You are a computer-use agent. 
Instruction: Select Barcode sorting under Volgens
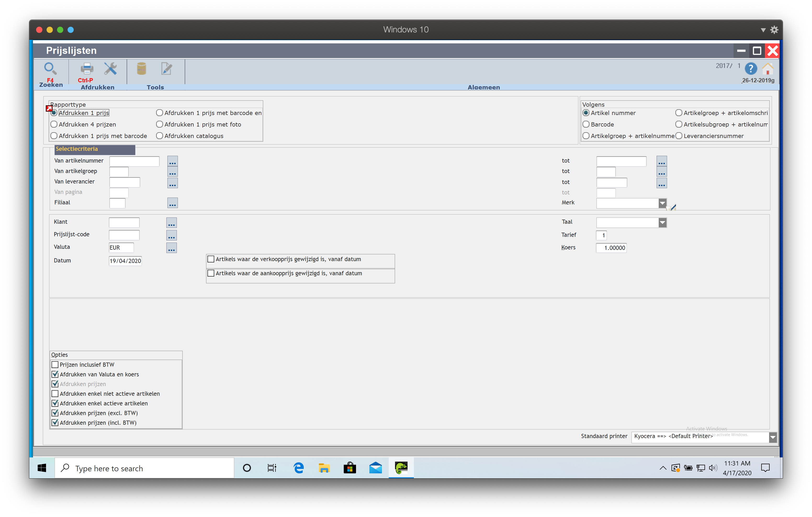click(586, 124)
